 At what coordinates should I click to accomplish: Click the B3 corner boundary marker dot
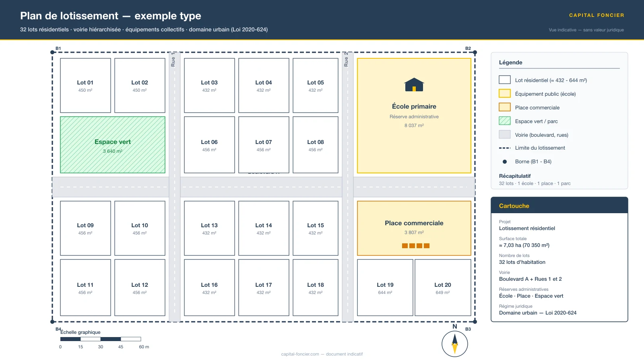[475, 322]
